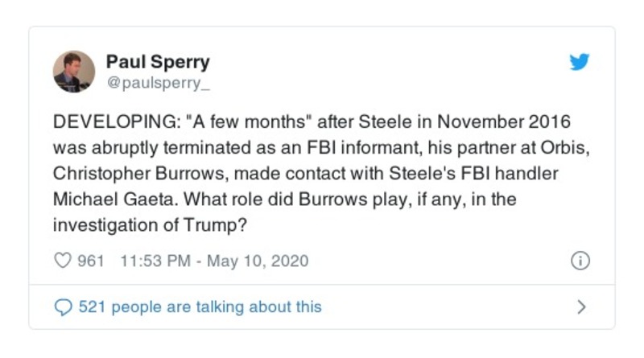Open Paul Sperry's profile picture
The image size is (644, 358).
(x=74, y=71)
